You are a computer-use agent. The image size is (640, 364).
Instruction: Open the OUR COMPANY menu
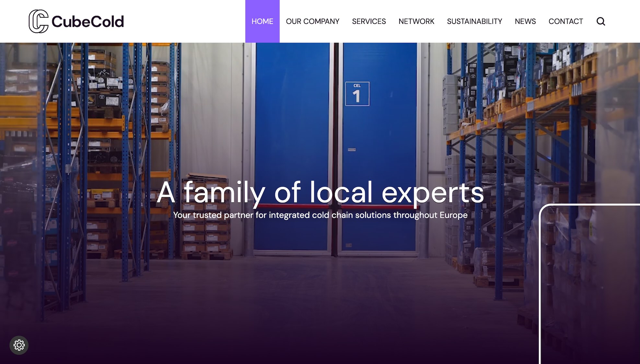tap(313, 21)
